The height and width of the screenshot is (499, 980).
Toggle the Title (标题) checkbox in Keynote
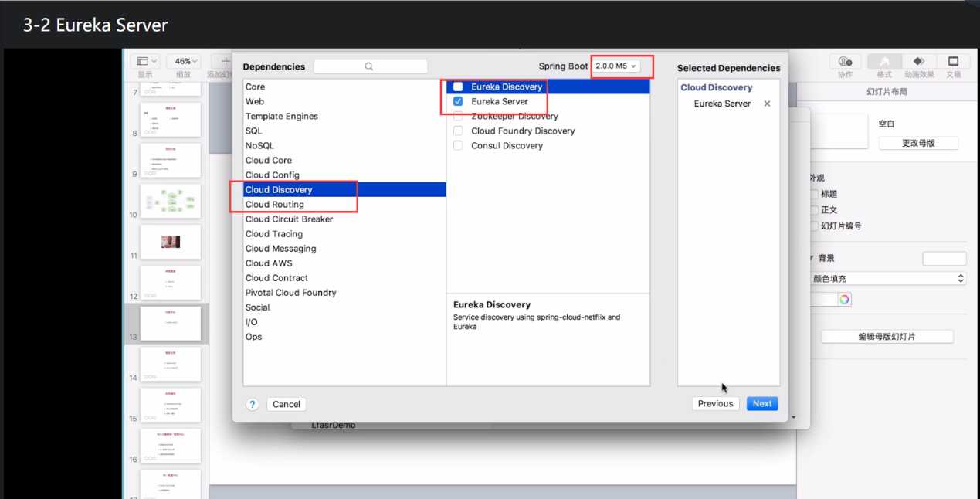click(x=814, y=194)
